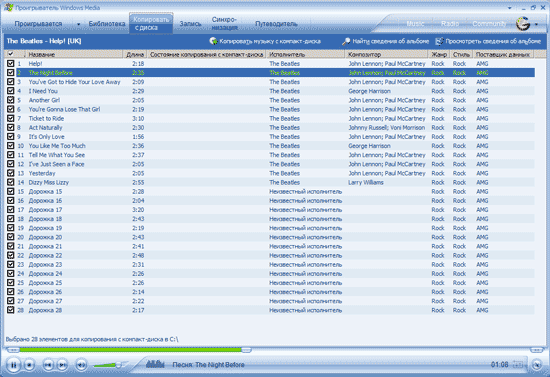Image resolution: width=550 pixels, height=377 pixels.
Task: Open the Community online tab
Action: [x=489, y=24]
